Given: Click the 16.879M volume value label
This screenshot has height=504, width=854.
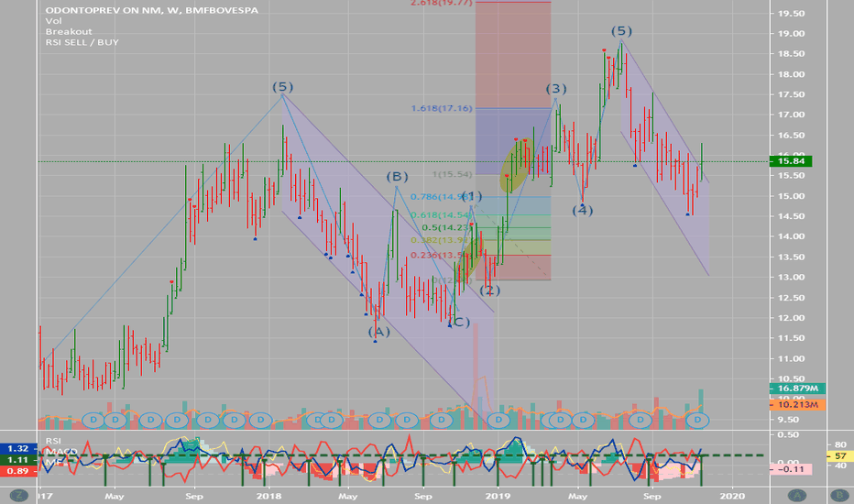Looking at the screenshot, I should pos(797,389).
